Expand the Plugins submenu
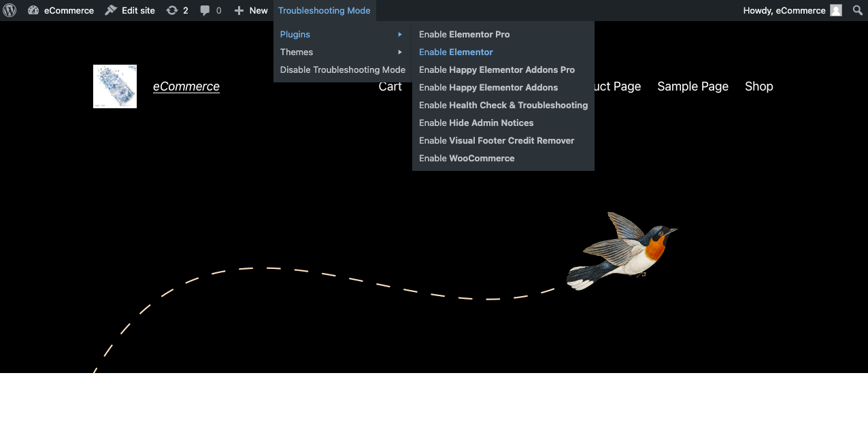Screen dimensions: 868x435 [343, 34]
